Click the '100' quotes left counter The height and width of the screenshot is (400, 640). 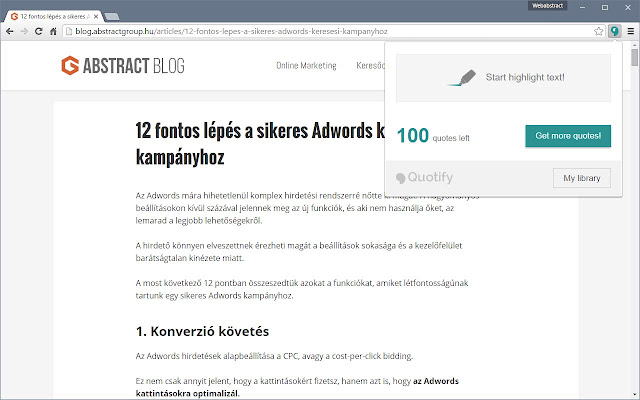coord(413,136)
